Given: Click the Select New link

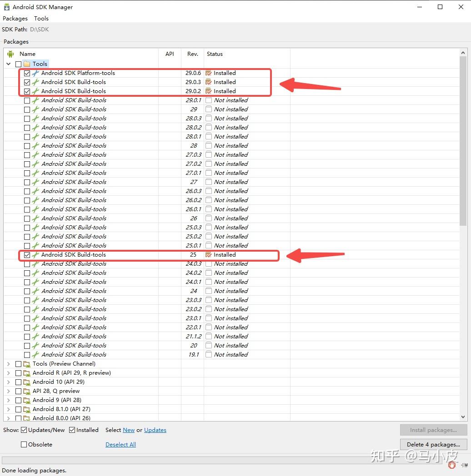Looking at the screenshot, I should point(129,430).
